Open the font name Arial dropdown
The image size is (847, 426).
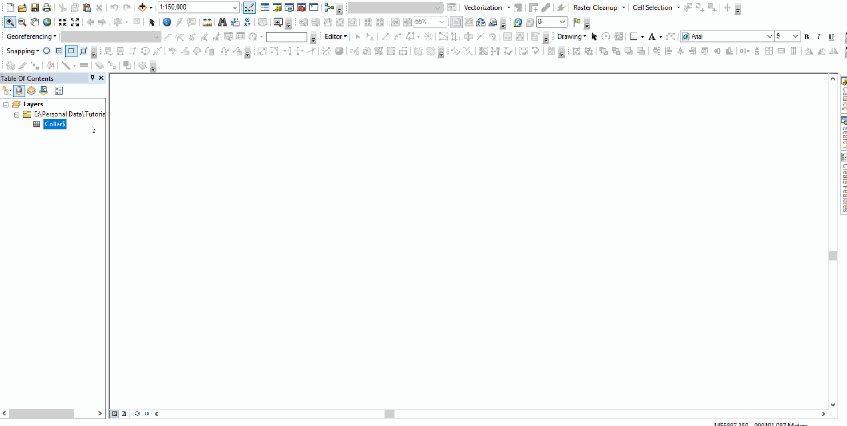pos(770,37)
